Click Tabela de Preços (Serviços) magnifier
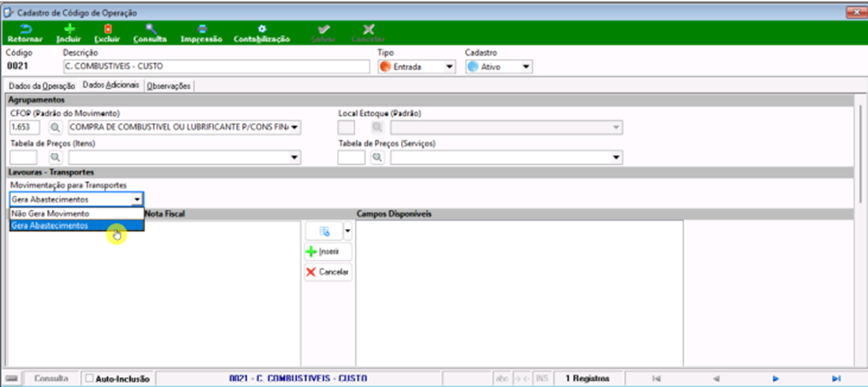Viewport: 868px width, 387px height. click(377, 157)
